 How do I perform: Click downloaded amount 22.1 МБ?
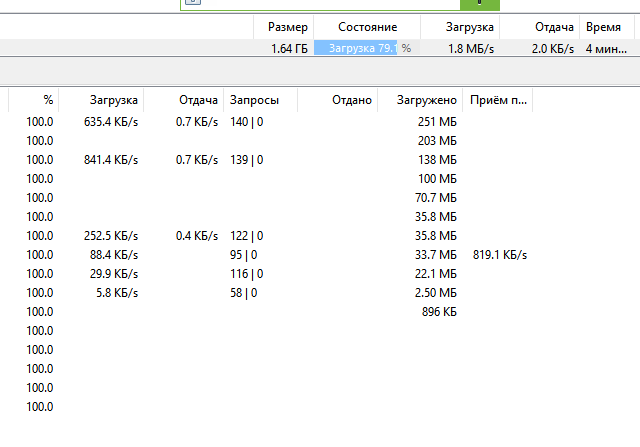pyautogui.click(x=436, y=274)
